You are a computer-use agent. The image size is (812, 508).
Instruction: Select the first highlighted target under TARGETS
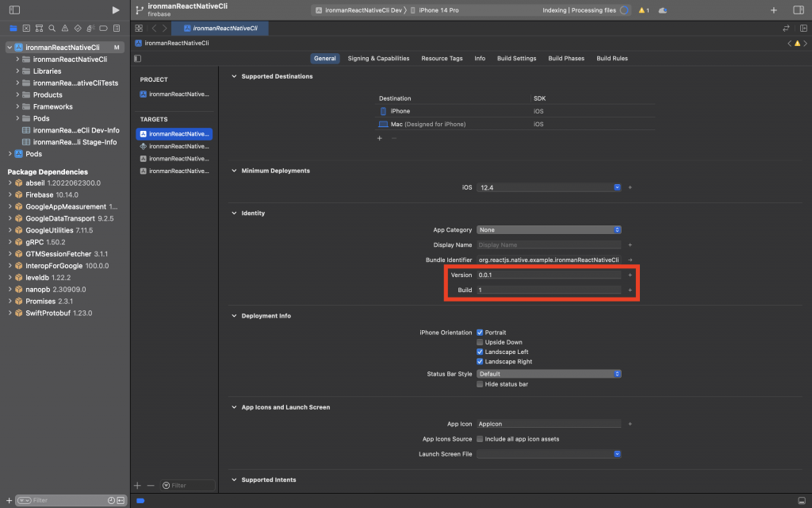click(174, 134)
